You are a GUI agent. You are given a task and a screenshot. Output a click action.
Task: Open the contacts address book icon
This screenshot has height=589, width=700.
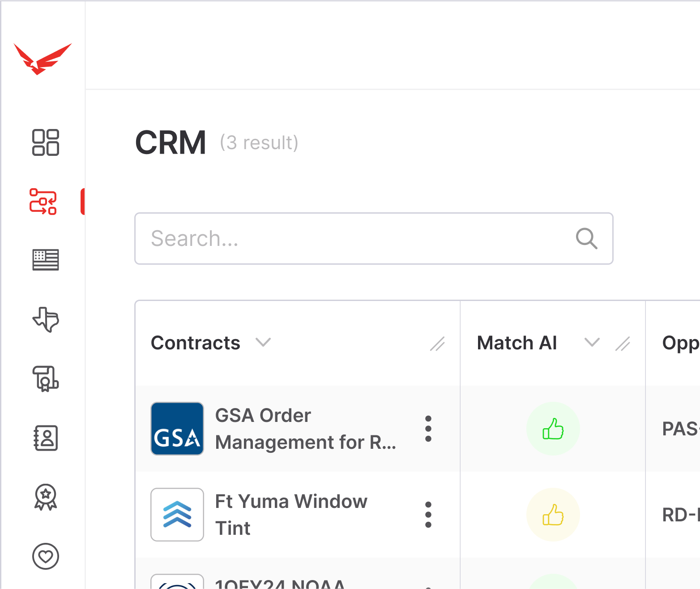(45, 439)
